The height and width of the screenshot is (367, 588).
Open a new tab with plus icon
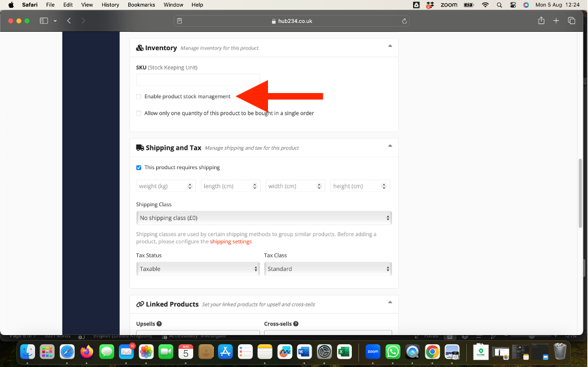point(556,21)
